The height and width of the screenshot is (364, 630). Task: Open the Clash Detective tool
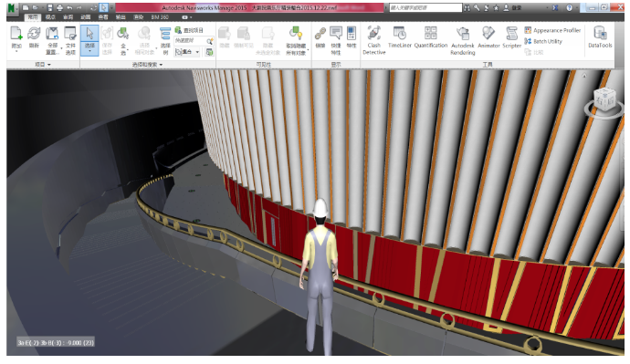point(373,40)
